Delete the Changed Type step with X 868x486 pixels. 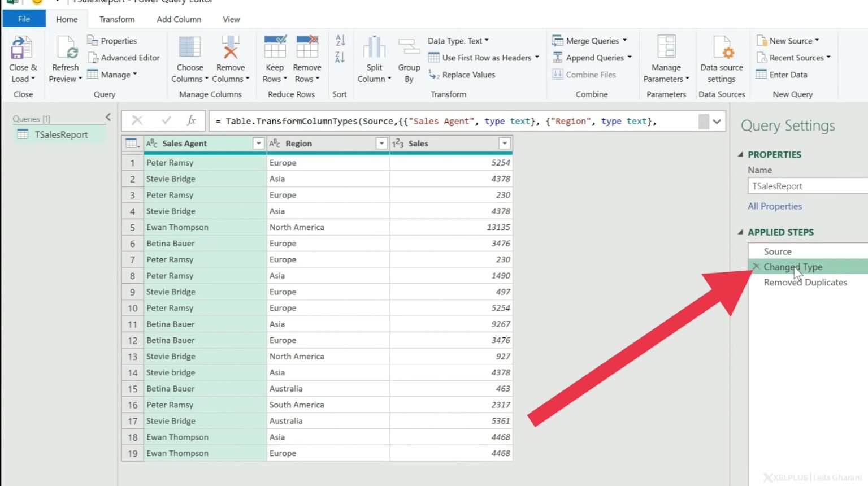click(756, 267)
